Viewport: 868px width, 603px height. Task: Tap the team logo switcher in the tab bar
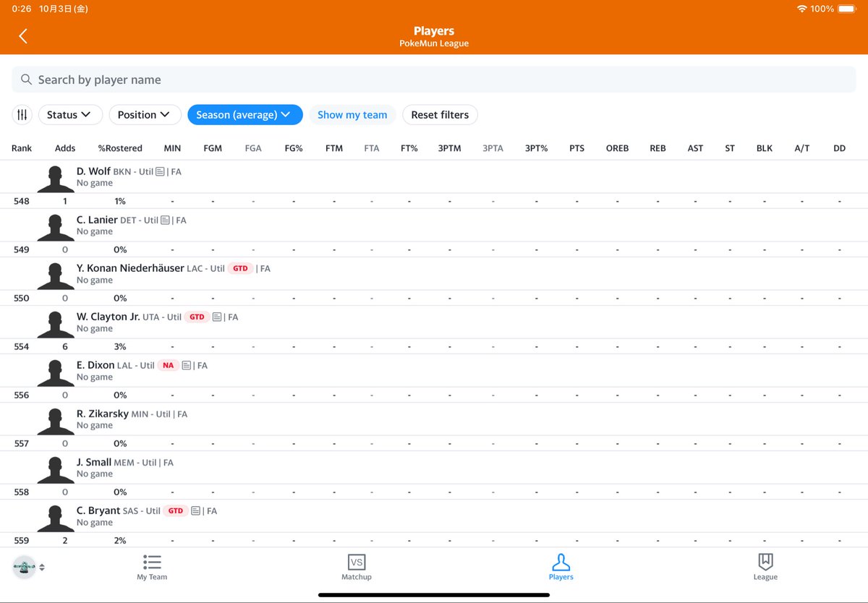[x=24, y=567]
